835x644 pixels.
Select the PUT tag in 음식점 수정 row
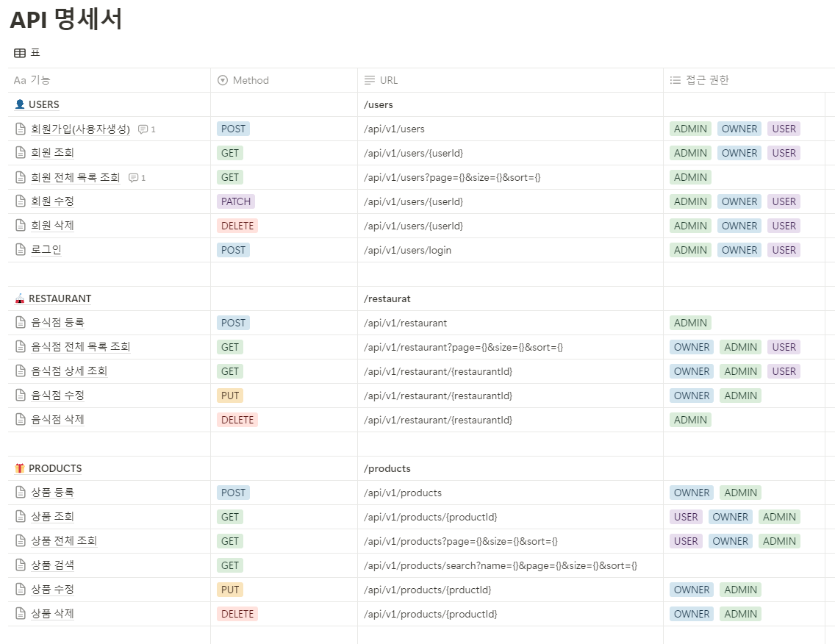tap(230, 396)
